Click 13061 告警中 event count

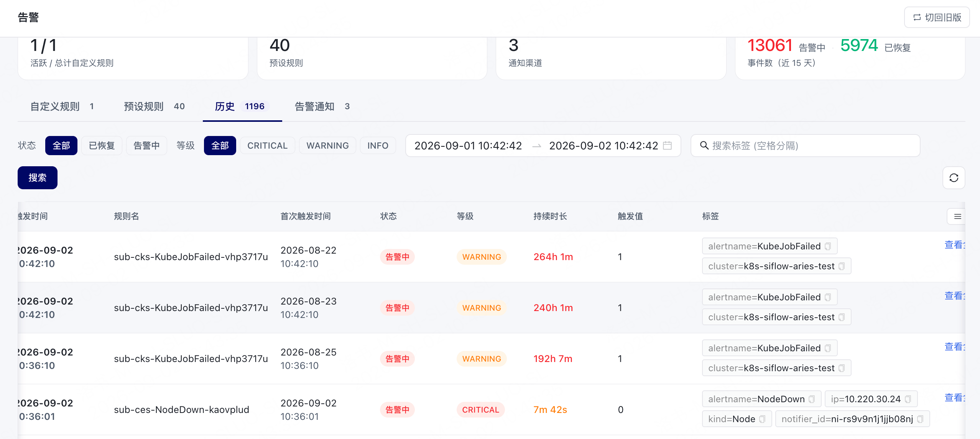786,46
